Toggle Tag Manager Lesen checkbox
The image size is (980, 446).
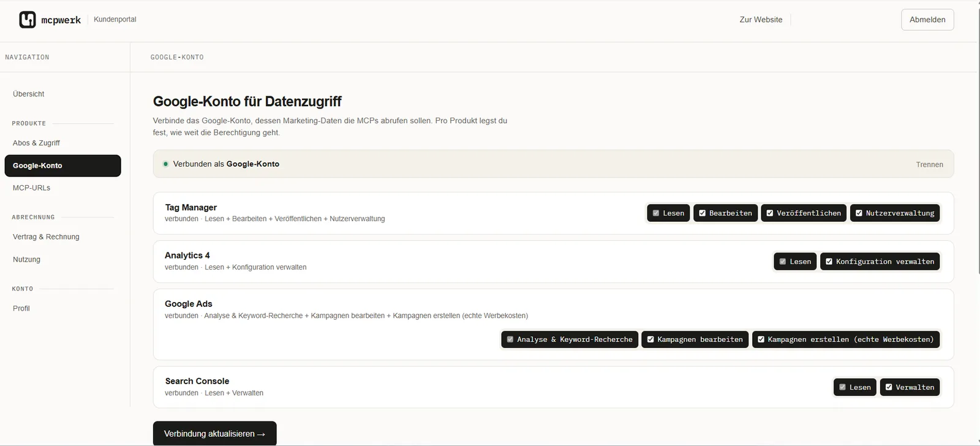click(x=656, y=213)
